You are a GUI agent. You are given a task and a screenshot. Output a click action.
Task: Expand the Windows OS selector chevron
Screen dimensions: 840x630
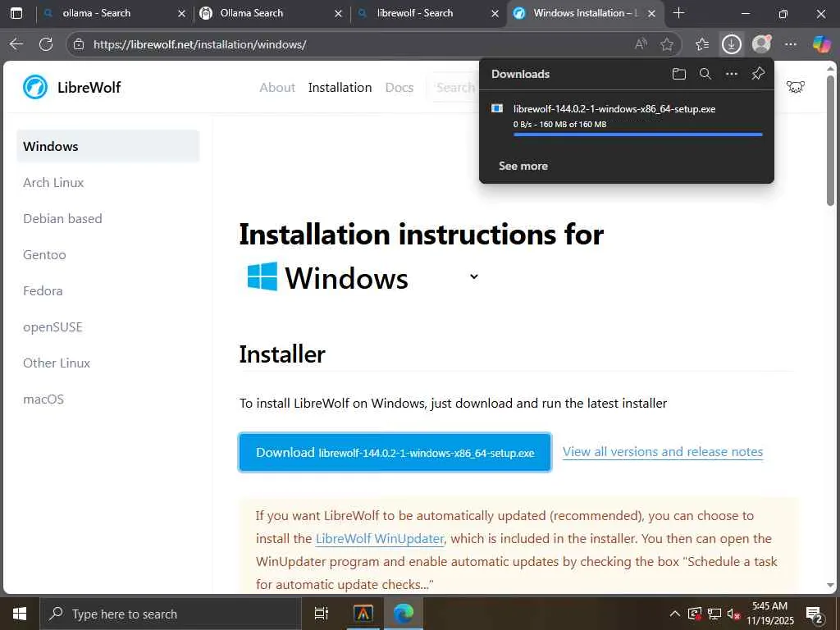pos(473,277)
